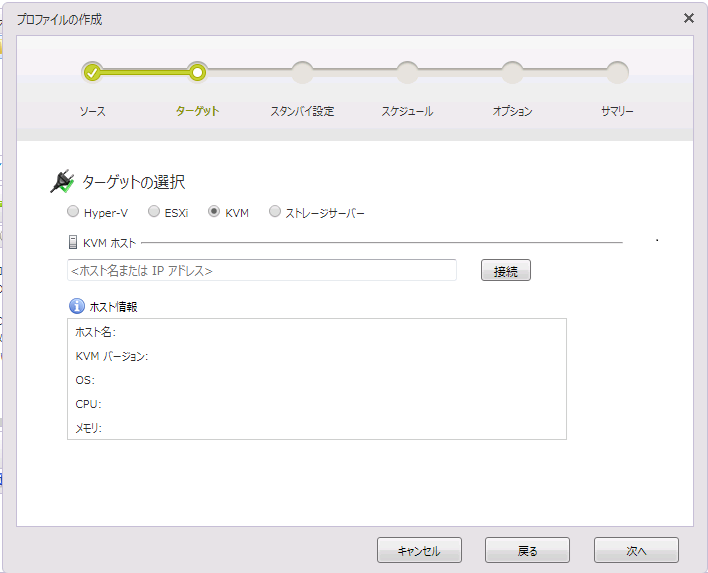
Task: Click the ホスト名: field label
Action: point(95,332)
